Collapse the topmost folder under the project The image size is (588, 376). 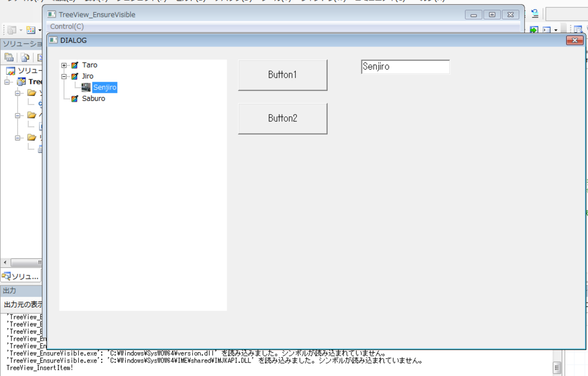coord(18,93)
